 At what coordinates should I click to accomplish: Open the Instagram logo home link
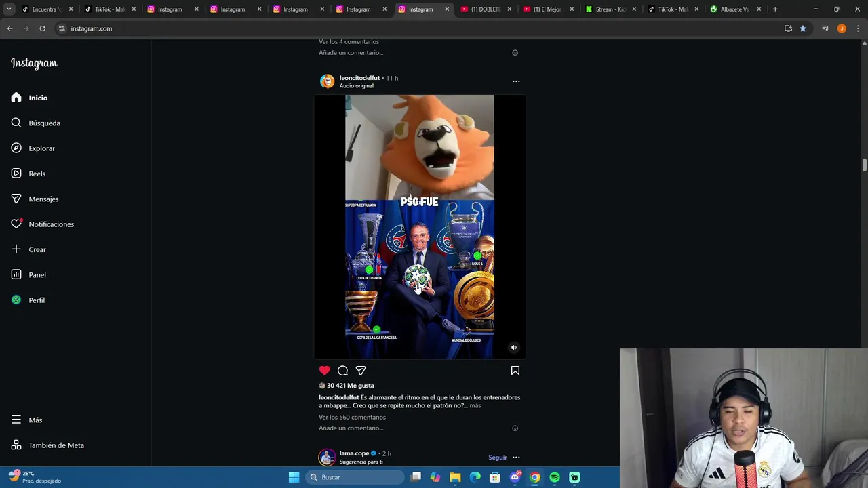coord(34,64)
